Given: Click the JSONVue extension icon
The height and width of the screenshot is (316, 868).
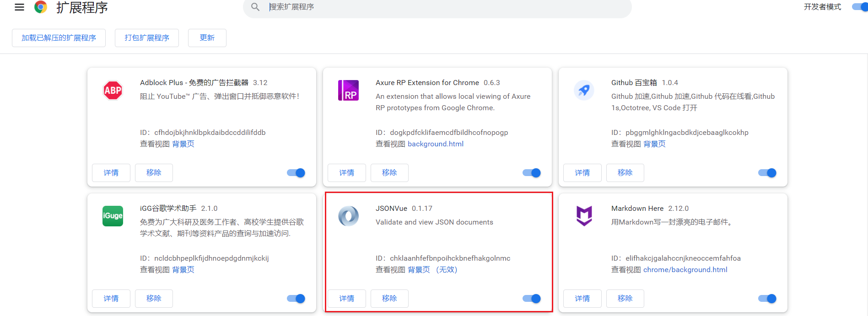Looking at the screenshot, I should (348, 216).
